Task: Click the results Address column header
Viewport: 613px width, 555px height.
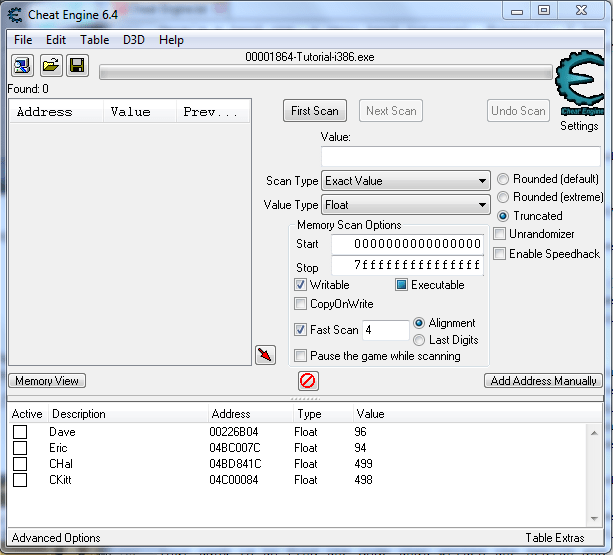Action: [56, 112]
